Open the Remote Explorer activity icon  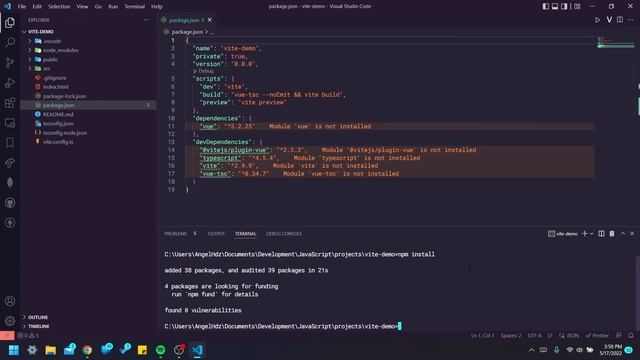click(10, 122)
